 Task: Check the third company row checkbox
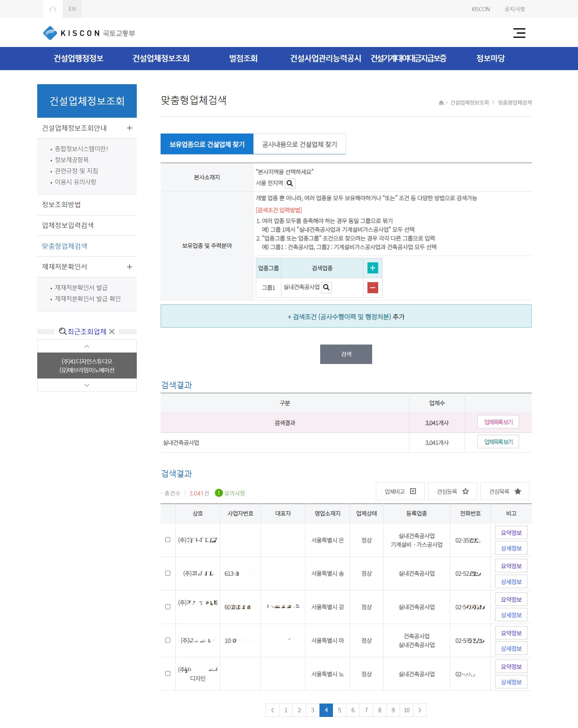168,607
